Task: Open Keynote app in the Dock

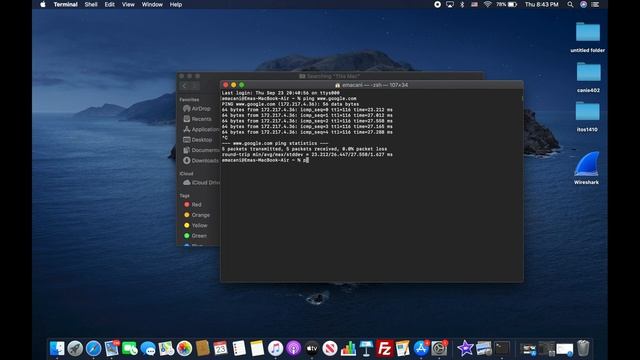Action: 366,348
